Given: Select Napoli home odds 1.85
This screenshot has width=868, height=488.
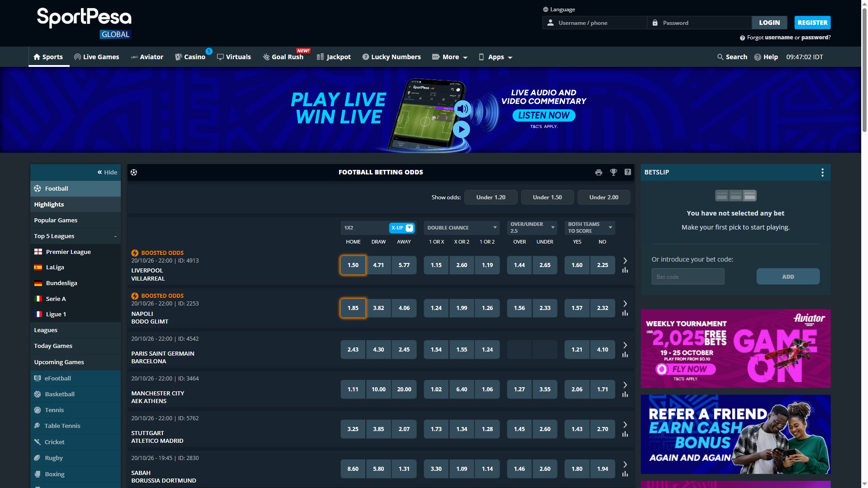Looking at the screenshot, I should (x=353, y=308).
